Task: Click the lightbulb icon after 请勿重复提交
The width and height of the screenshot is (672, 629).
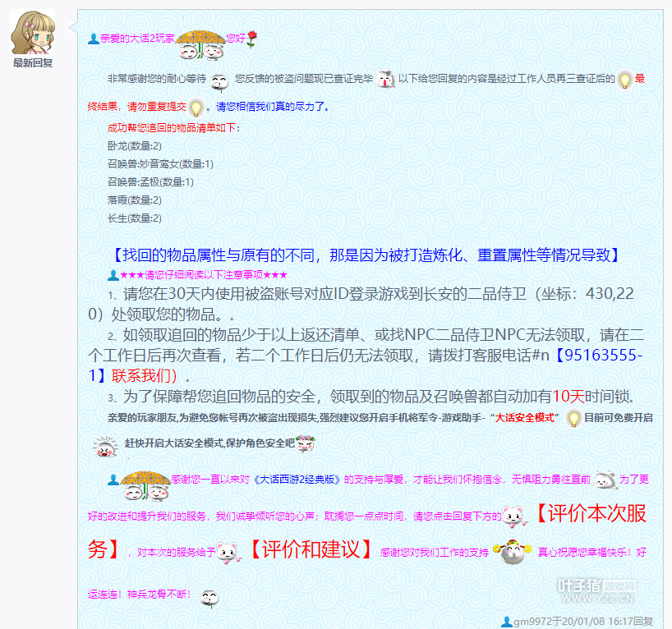Action: (x=196, y=107)
